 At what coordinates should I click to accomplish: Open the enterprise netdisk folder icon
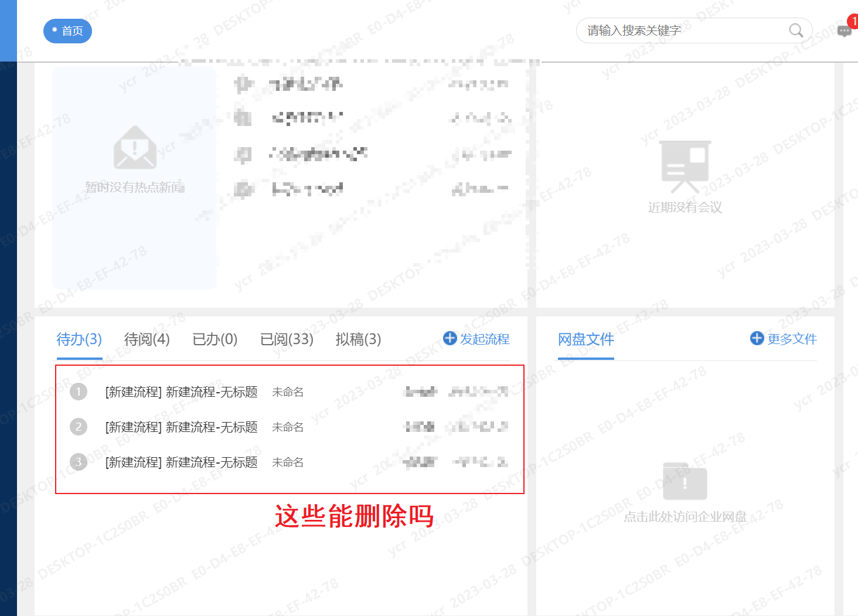(684, 480)
